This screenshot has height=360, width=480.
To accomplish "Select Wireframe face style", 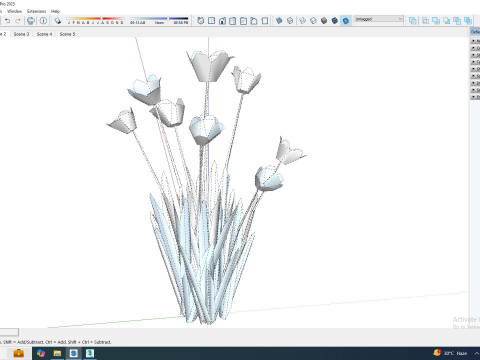I will tap(303, 21).
